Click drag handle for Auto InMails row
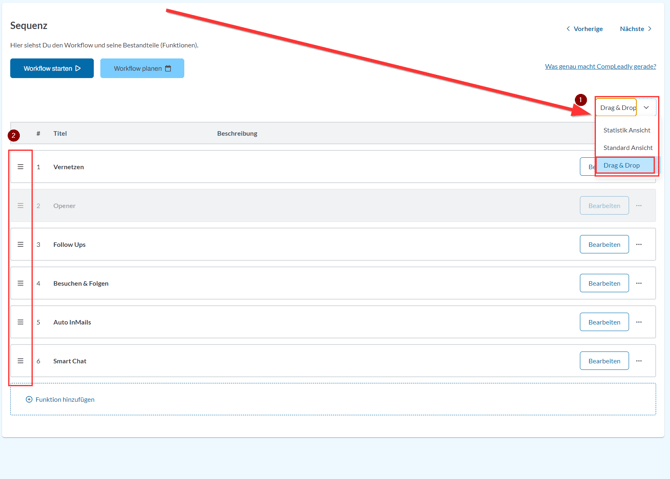Image resolution: width=670 pixels, height=479 pixels. coord(20,322)
